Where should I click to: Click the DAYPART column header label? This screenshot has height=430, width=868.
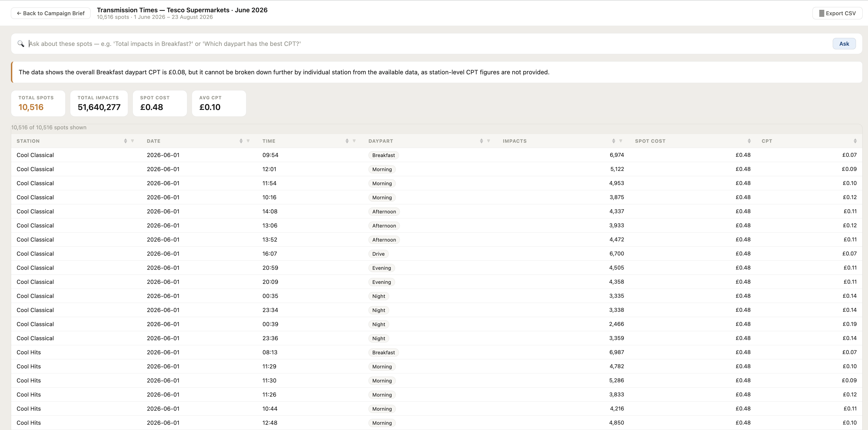click(381, 141)
